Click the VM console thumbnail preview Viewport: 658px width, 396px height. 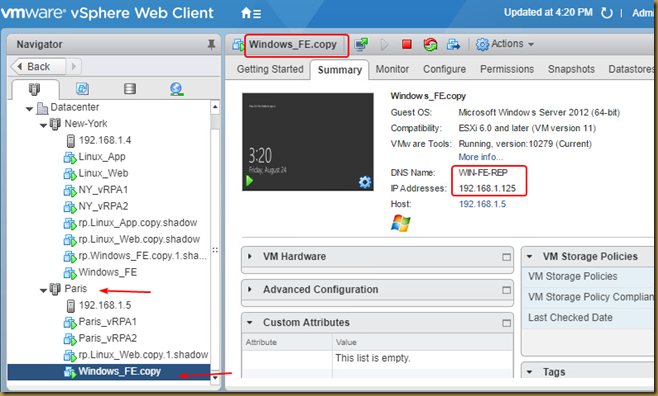coord(308,142)
